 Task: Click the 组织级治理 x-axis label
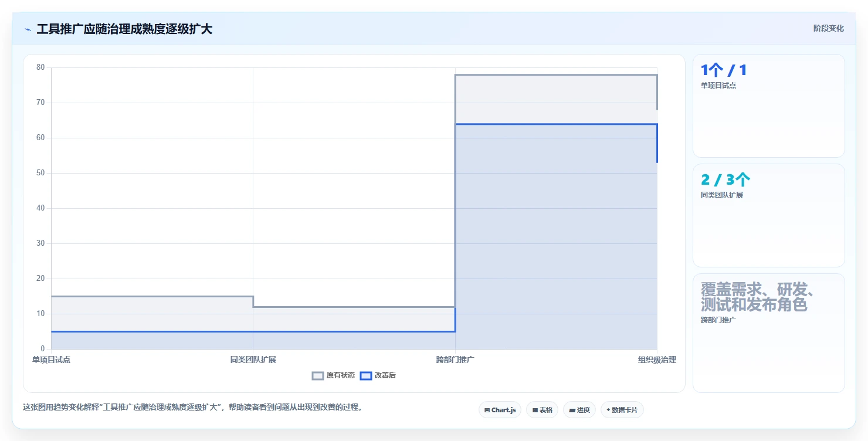[x=657, y=359]
